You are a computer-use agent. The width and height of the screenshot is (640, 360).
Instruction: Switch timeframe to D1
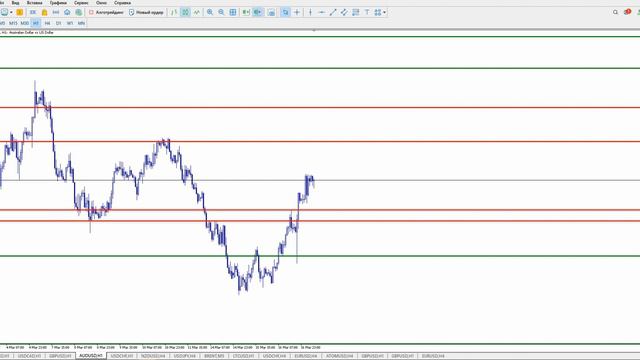59,23
